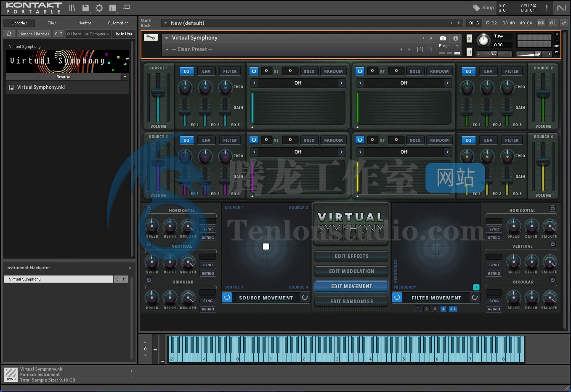Image resolution: width=571 pixels, height=392 pixels.
Task: Select the 33-48 rack page
Action: tap(508, 23)
